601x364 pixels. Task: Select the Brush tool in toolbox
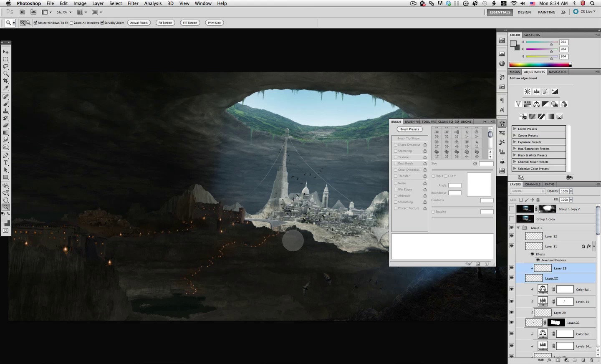(x=6, y=104)
